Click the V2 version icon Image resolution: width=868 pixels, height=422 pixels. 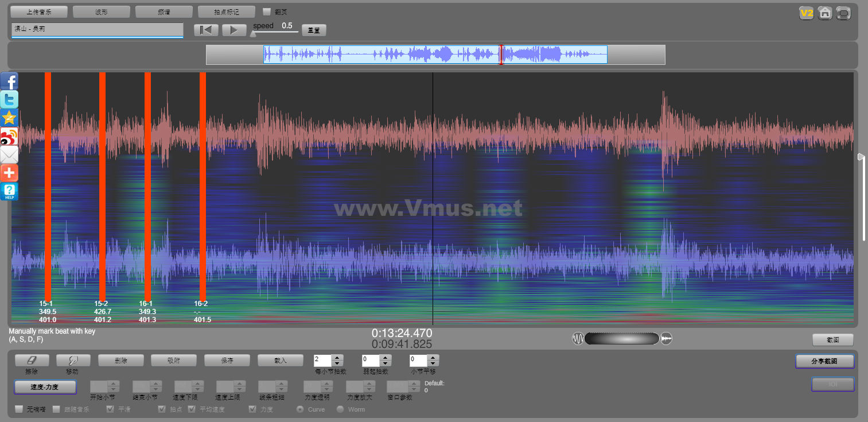click(807, 13)
